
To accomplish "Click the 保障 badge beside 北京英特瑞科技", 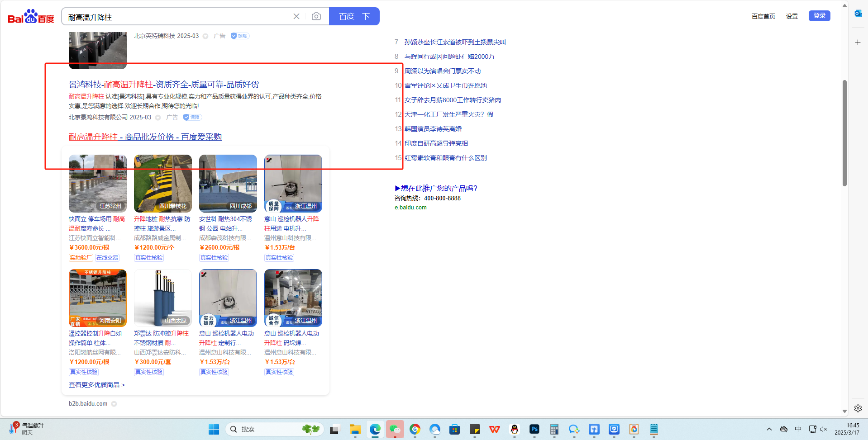I will coord(240,36).
